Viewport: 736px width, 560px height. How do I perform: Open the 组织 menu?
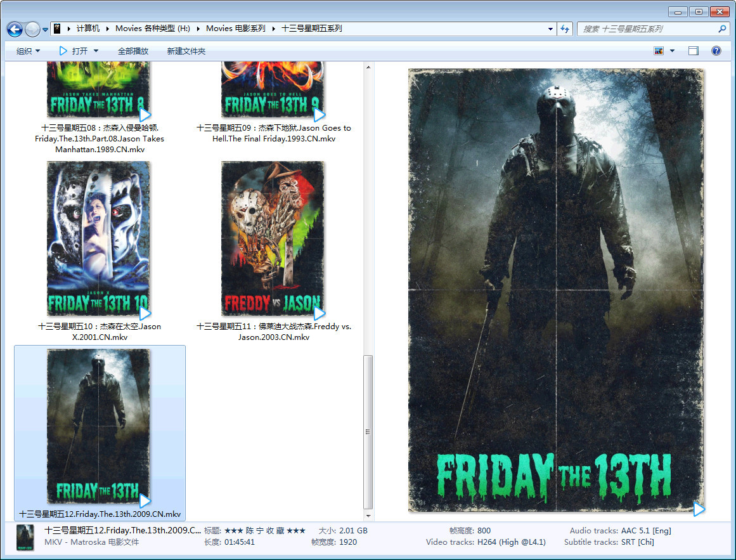(x=28, y=51)
